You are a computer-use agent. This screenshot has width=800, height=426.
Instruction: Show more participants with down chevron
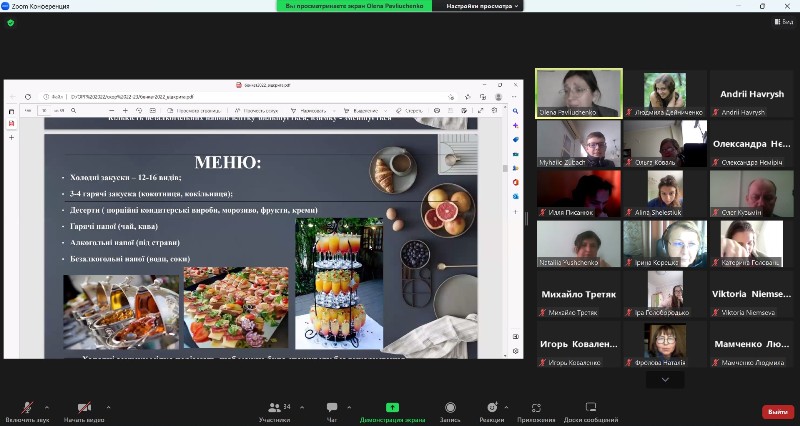(665, 380)
